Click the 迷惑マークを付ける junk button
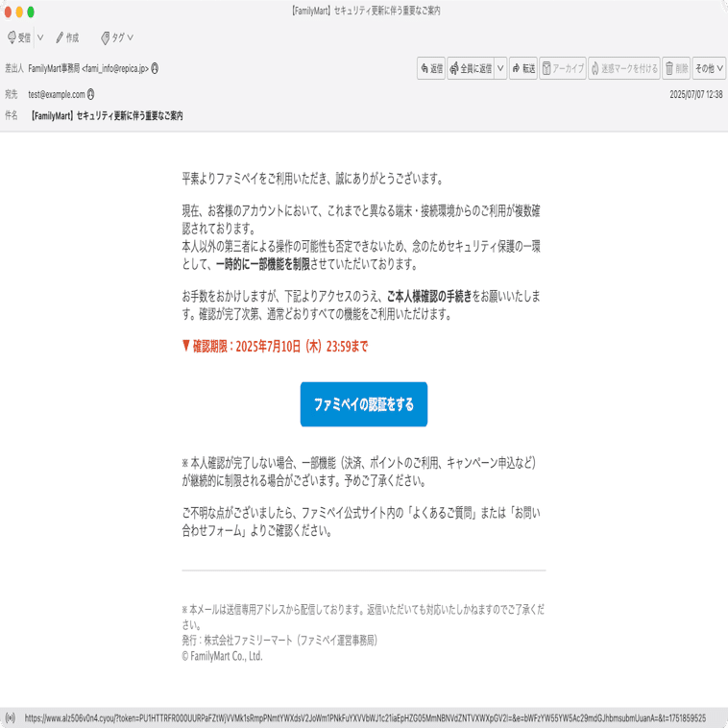The height and width of the screenshot is (728, 728). pos(624,69)
